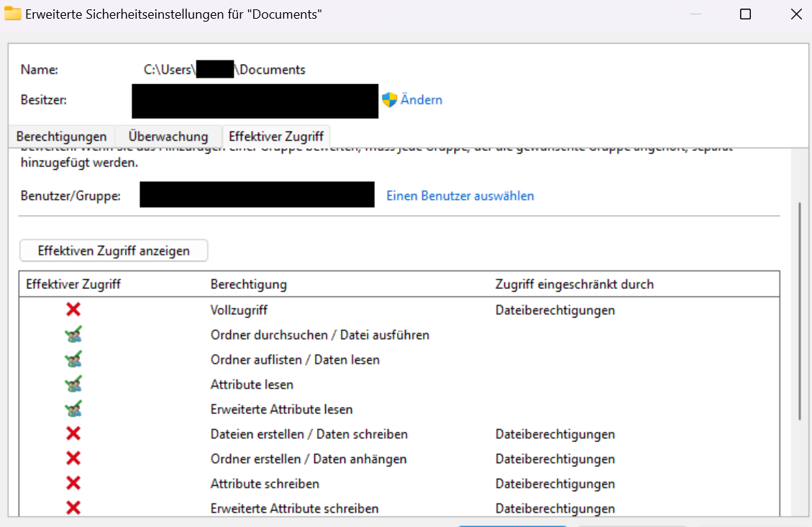
Task: Click Einen Benutzer auswählen link
Action: (460, 196)
